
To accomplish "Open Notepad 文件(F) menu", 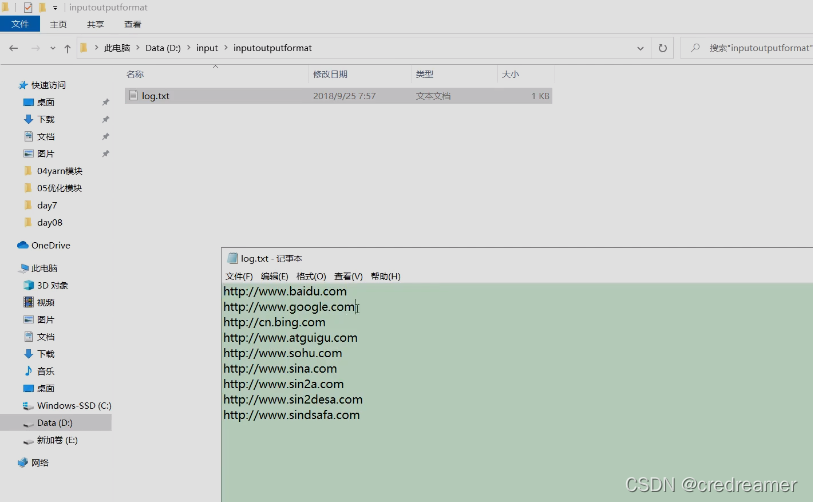I will pos(239,276).
